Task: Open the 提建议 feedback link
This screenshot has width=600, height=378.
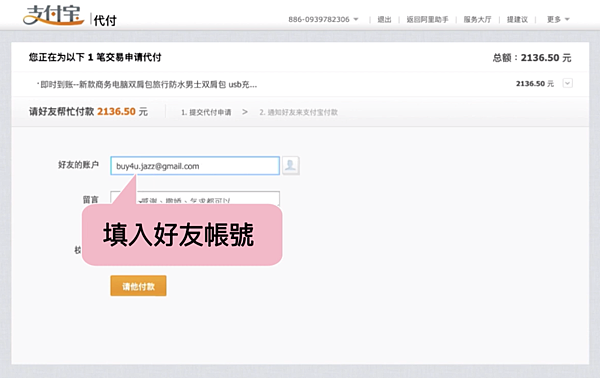Action: pos(517,19)
